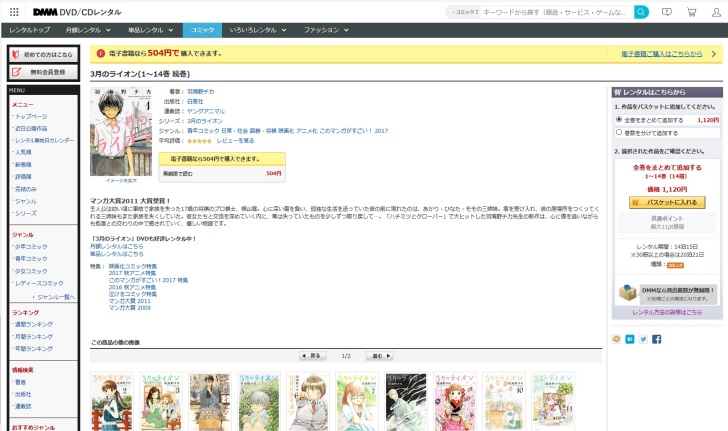
Task: Open sidebar 出版社 search link
Action: (x=23, y=394)
